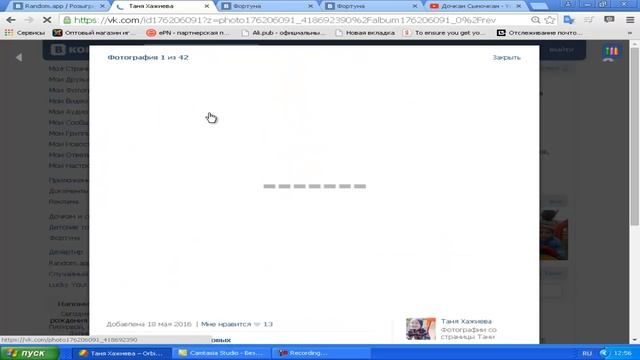The height and width of the screenshot is (360, 640).
Task: Click the Фотография 1 из 42 header
Action: [x=148, y=58]
